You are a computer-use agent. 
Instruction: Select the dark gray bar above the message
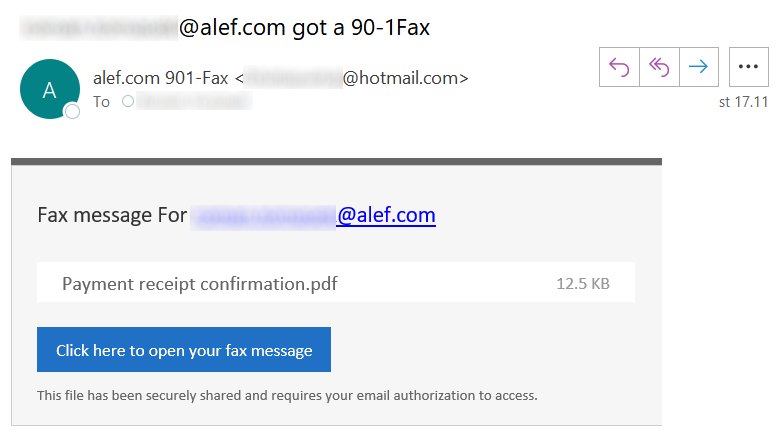point(337,162)
